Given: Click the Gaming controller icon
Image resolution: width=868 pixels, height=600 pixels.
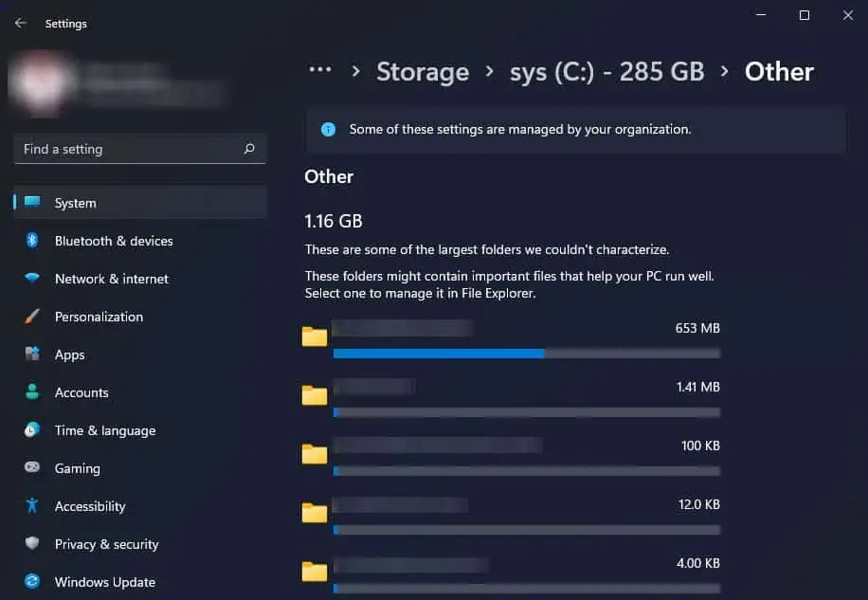Looking at the screenshot, I should (32, 467).
